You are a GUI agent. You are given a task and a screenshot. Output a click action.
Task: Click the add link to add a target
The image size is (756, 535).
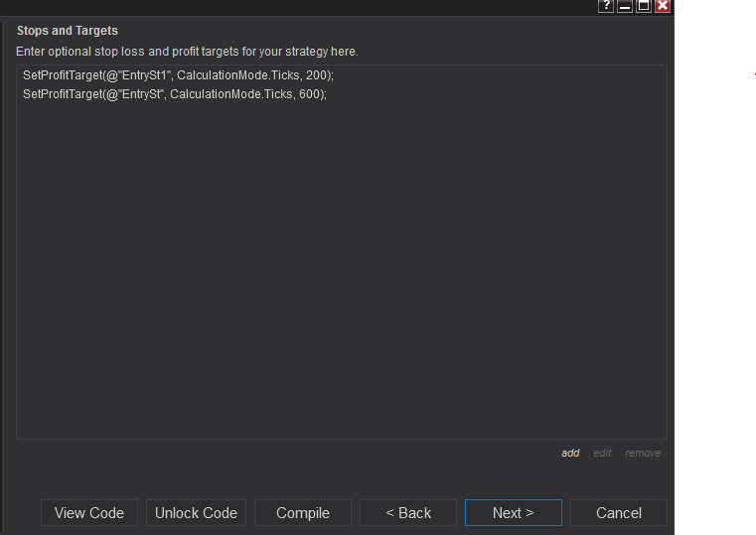[570, 454]
